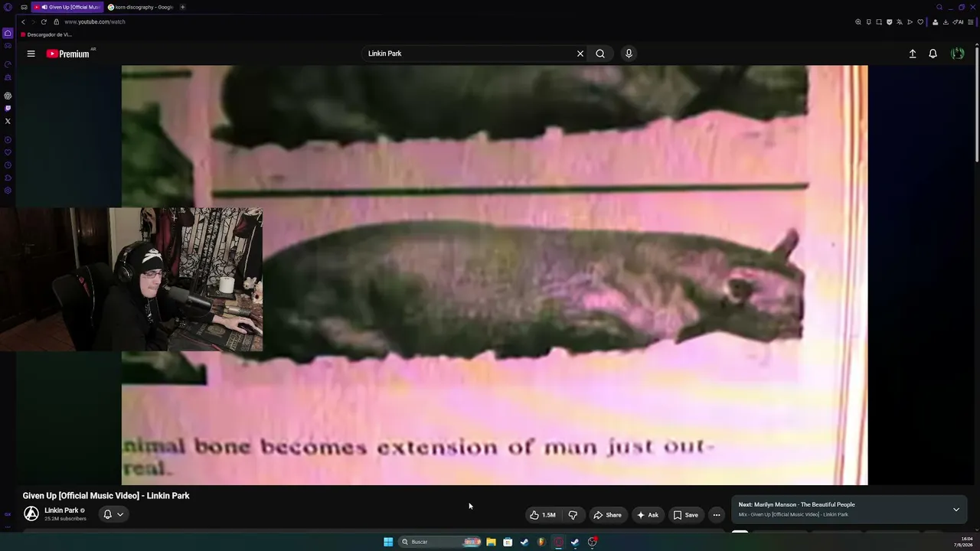Screen dimensions: 980x551
Task: Open the sidebar heart bookmarks icon
Action: pyautogui.click(x=8, y=152)
